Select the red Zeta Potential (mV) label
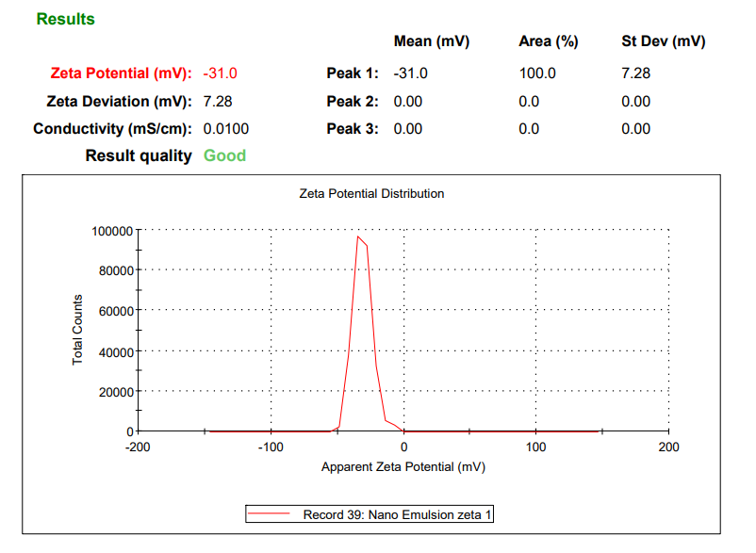Screen dimensions: 756x553 pyautogui.click(x=119, y=73)
